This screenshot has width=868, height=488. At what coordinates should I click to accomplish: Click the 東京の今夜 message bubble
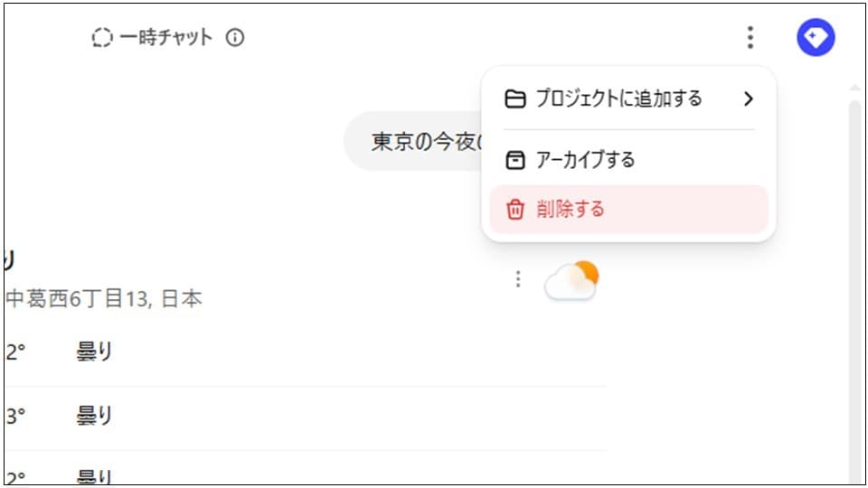tap(413, 142)
